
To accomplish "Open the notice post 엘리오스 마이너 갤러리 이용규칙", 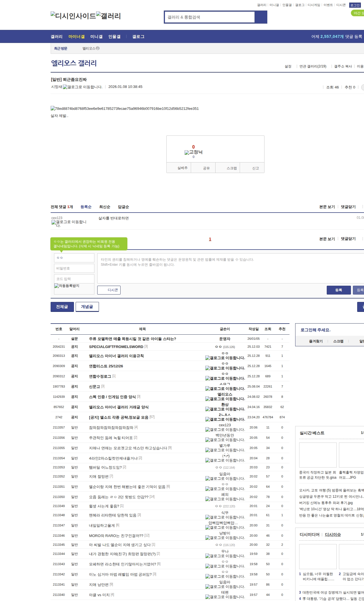I will [x=116, y=356].
